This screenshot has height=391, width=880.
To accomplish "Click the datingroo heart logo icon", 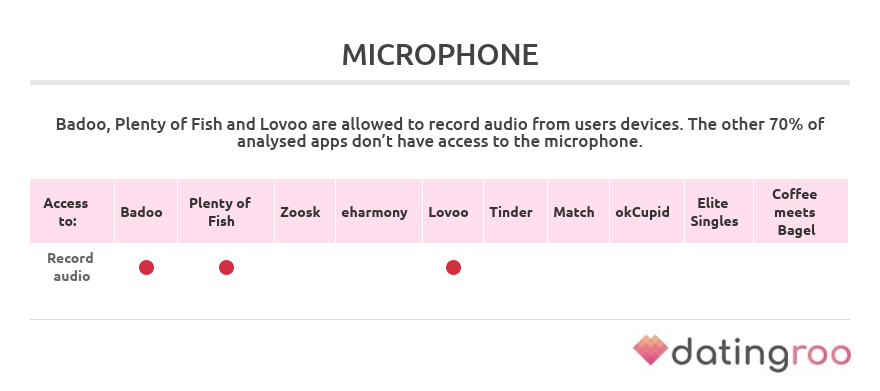I will click(650, 349).
